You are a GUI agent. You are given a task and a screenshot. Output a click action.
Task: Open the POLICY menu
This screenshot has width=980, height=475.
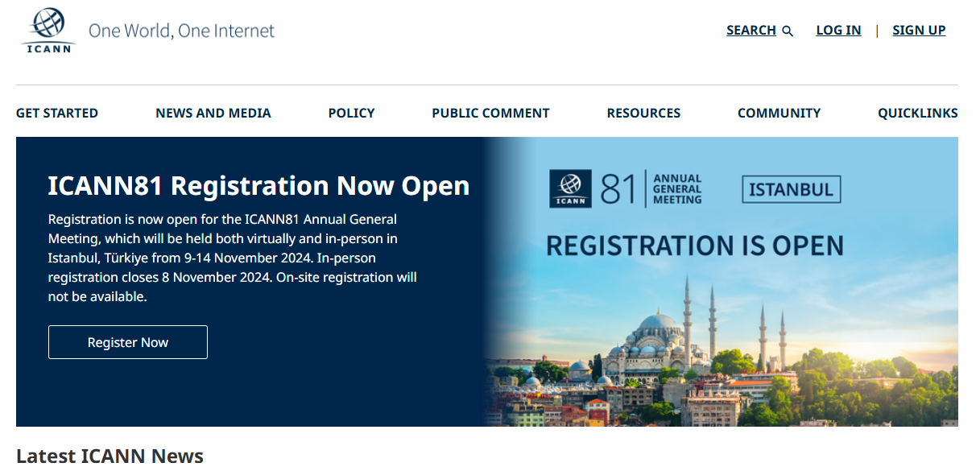(x=352, y=114)
